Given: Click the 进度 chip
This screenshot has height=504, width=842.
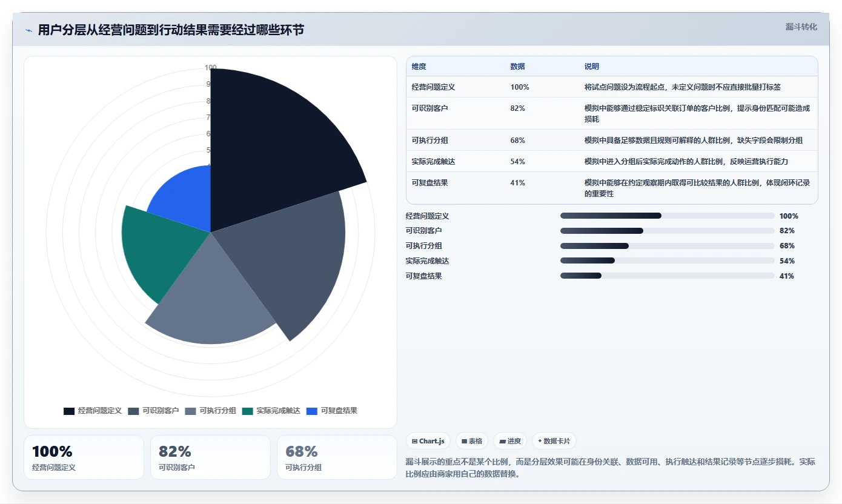Looking at the screenshot, I should coord(510,441).
